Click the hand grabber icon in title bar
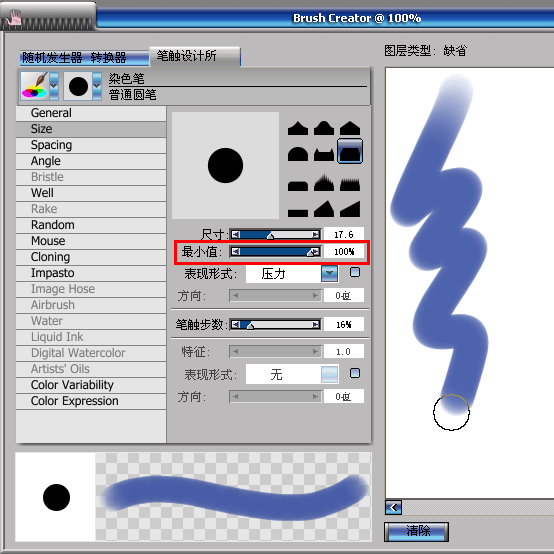This screenshot has height=554, width=554. pyautogui.click(x=14, y=17)
